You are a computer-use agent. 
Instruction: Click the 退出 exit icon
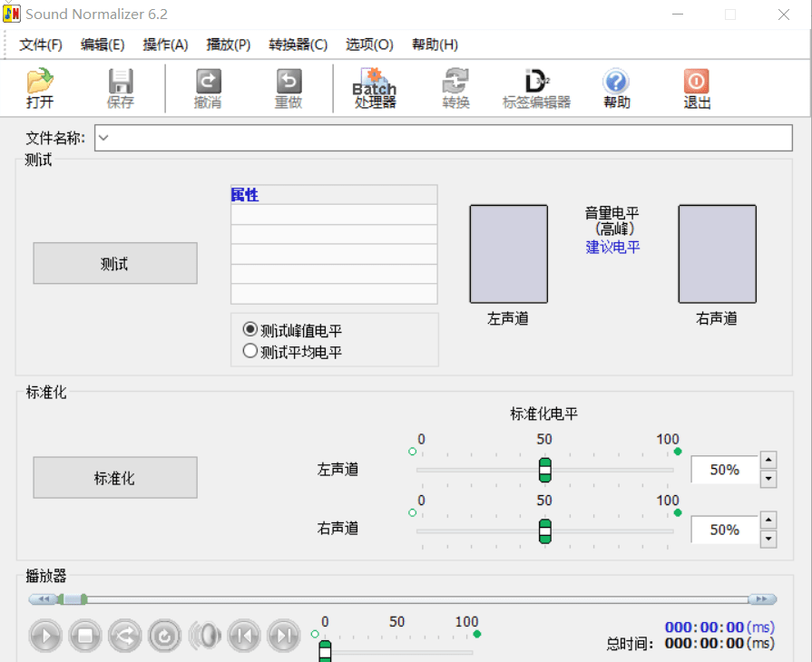(x=696, y=88)
